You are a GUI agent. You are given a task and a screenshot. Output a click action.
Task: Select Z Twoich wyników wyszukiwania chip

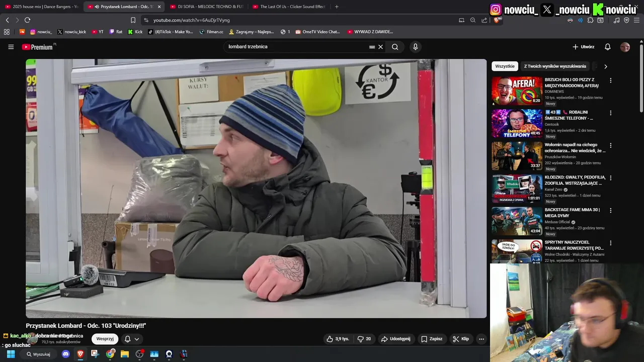(x=555, y=66)
